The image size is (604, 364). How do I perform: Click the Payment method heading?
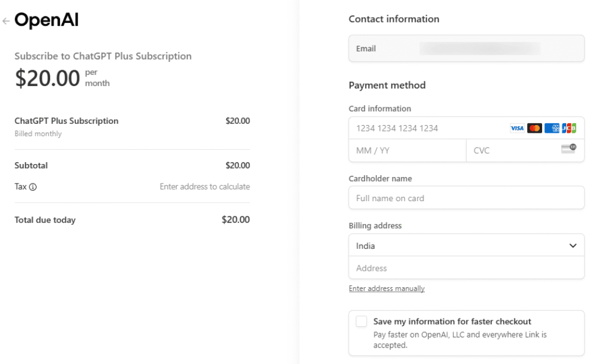pyautogui.click(x=387, y=85)
